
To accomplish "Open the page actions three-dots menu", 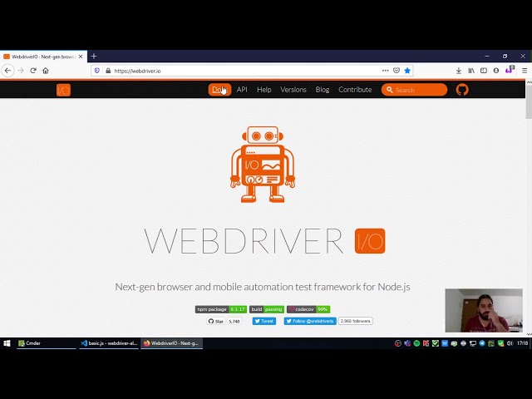I will click(385, 71).
